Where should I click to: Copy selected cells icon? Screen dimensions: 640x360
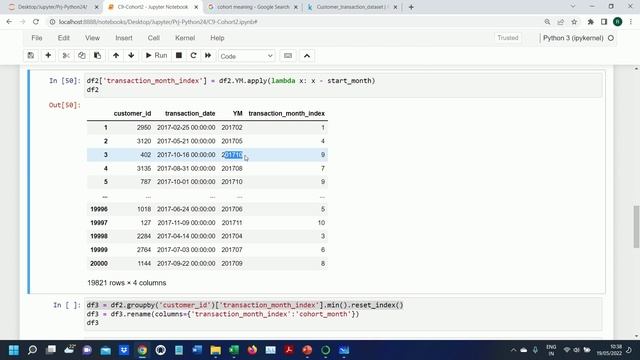[82, 56]
